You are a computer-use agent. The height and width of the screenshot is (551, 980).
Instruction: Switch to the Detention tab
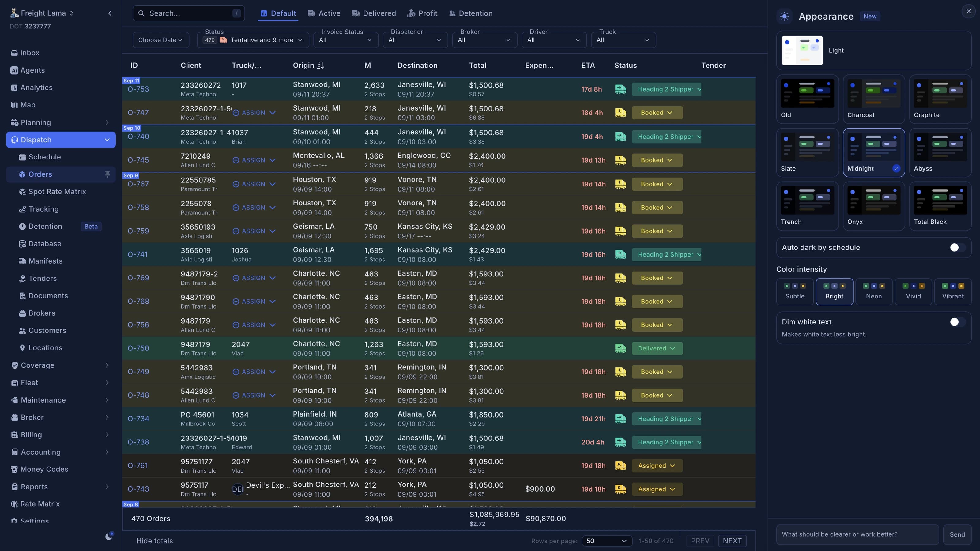point(471,13)
